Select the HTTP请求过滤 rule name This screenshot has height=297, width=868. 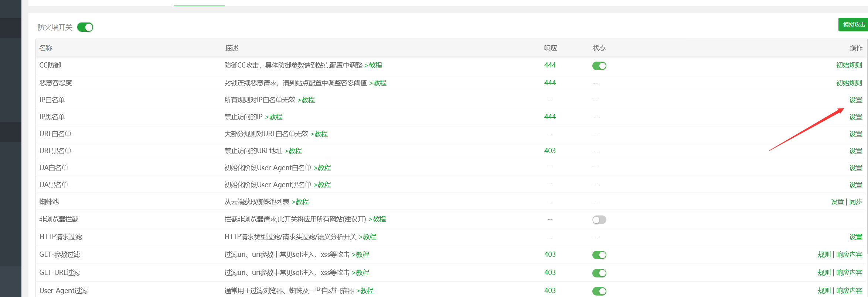(61, 237)
